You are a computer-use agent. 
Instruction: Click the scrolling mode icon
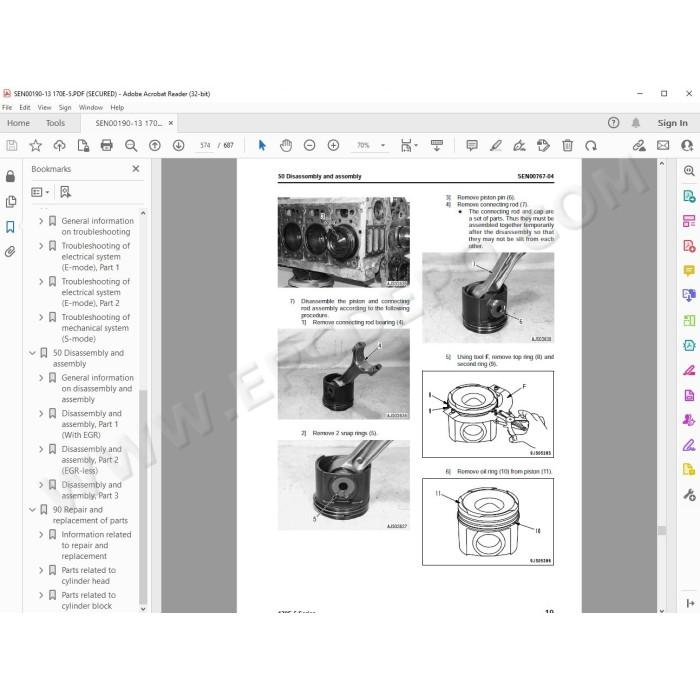(437, 146)
